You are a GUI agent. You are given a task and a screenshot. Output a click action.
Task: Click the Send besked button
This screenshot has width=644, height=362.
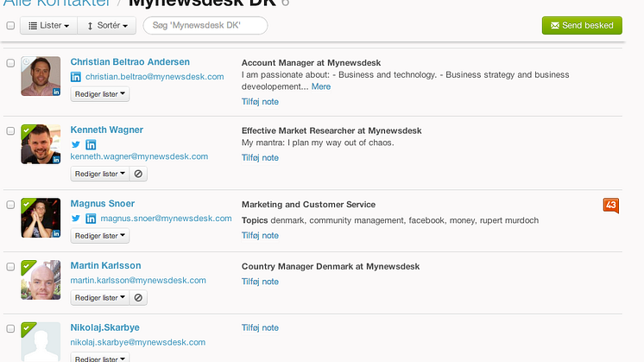[582, 25]
